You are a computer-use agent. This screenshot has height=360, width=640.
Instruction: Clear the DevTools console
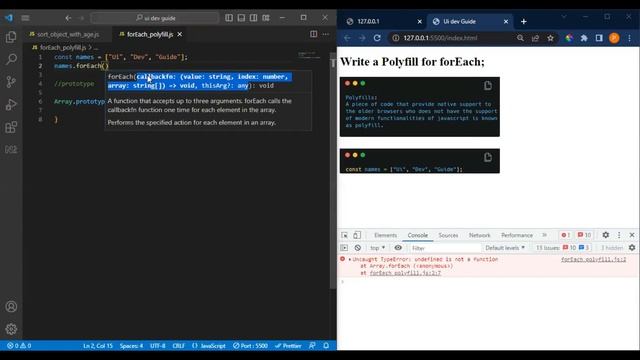point(358,248)
